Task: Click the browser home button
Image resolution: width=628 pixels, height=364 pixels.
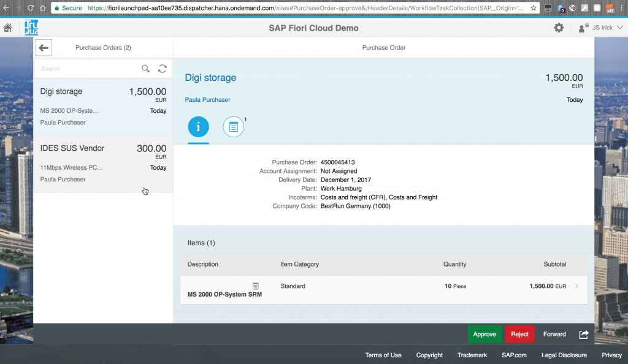Action: pyautogui.click(x=43, y=7)
